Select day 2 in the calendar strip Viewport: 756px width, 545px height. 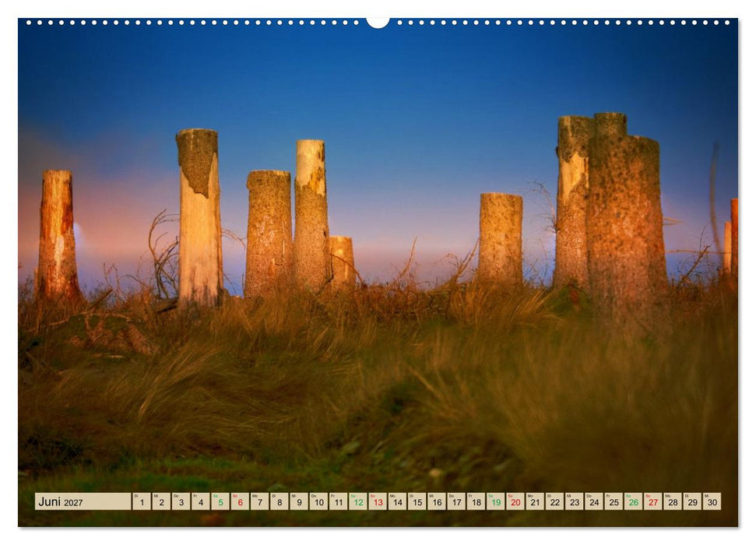[161, 501]
